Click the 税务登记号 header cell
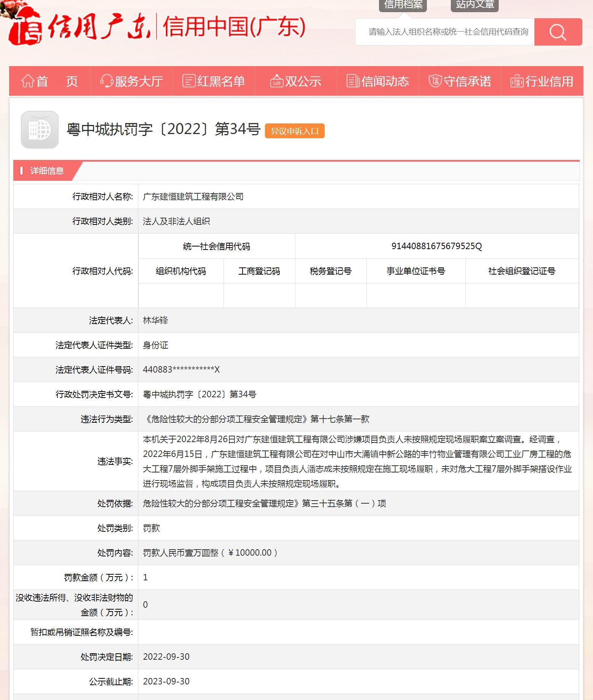 [331, 271]
